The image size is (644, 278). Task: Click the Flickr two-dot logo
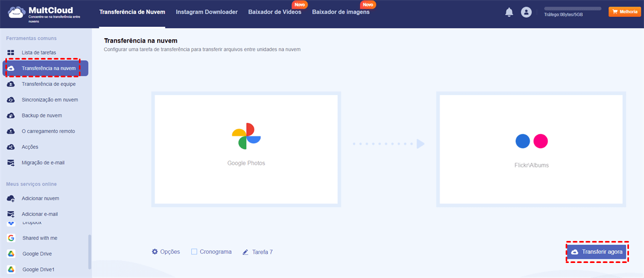coord(531,141)
